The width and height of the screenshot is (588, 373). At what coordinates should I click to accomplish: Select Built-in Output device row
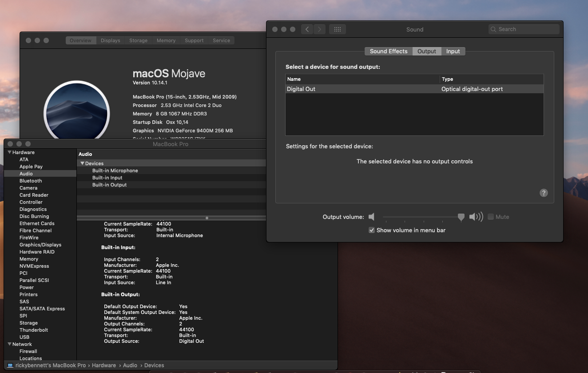(171, 185)
